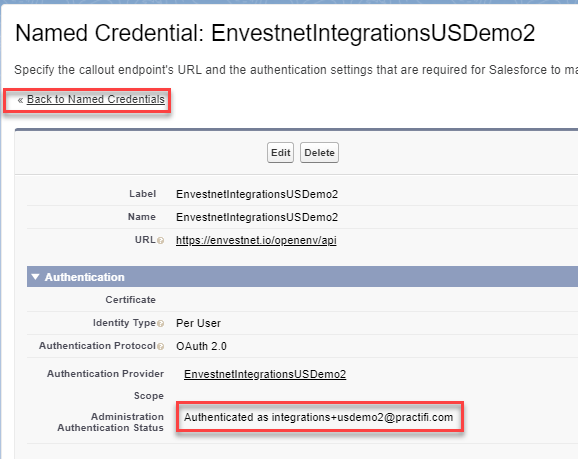
Task: Open the EnvestnetIntegrationsUSDemo2 Authentication Provider link
Action: coord(265,374)
